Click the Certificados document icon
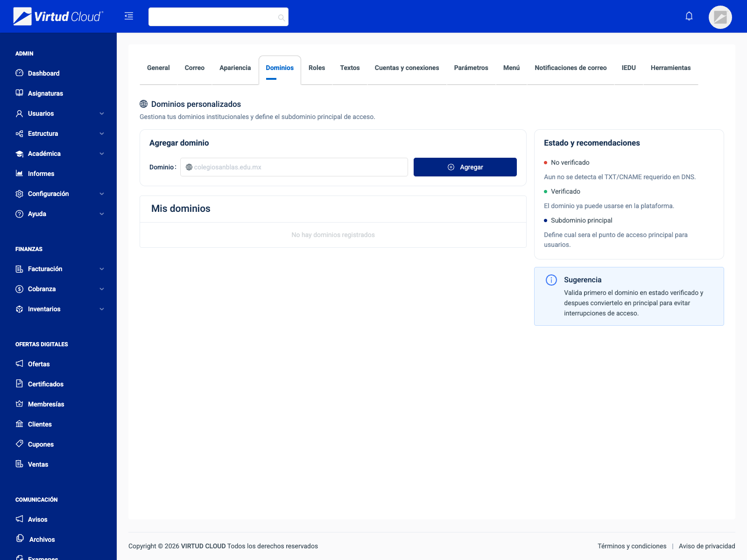Viewport: 747px width, 560px height. (19, 384)
